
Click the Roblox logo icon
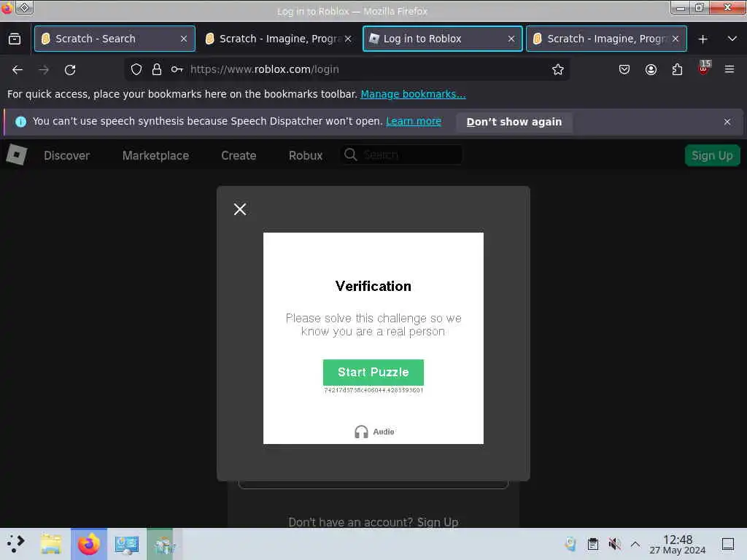coord(16,155)
